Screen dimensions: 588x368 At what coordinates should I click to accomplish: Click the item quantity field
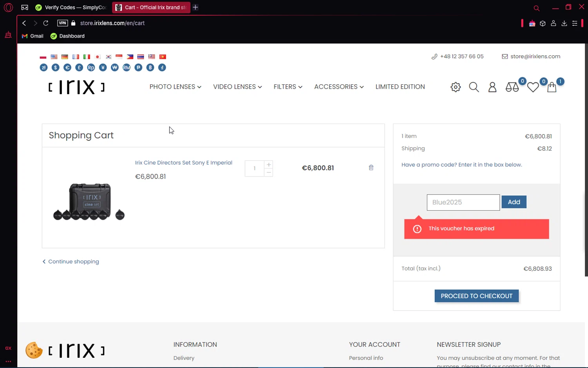254,169
